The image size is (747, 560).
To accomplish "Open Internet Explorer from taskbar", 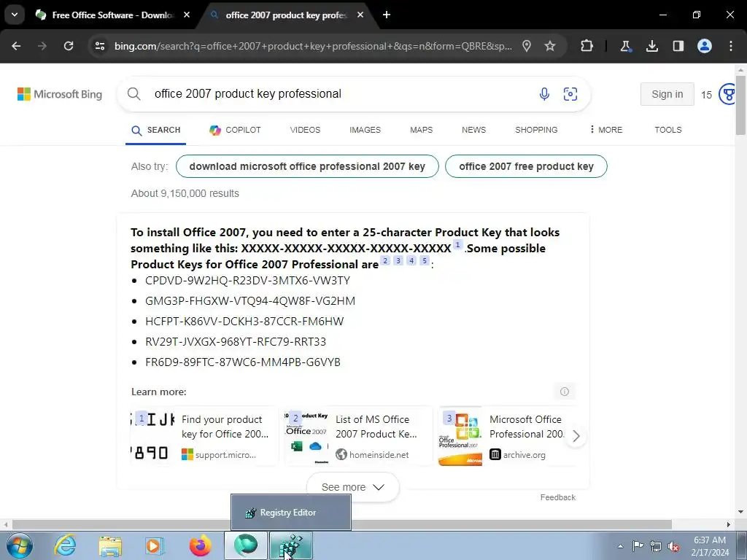I will click(65, 545).
